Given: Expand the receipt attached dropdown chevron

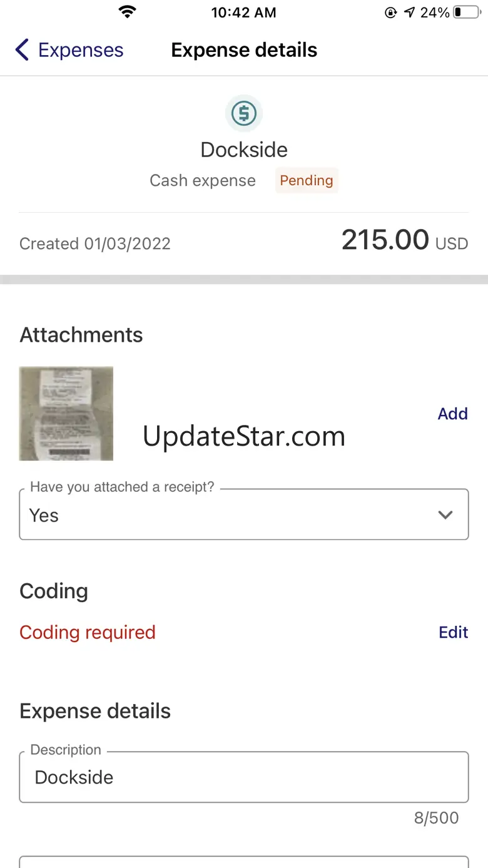Looking at the screenshot, I should point(445,515).
